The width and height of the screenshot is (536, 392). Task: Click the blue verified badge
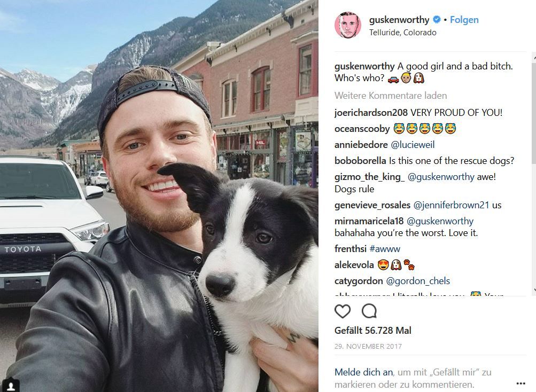click(437, 20)
